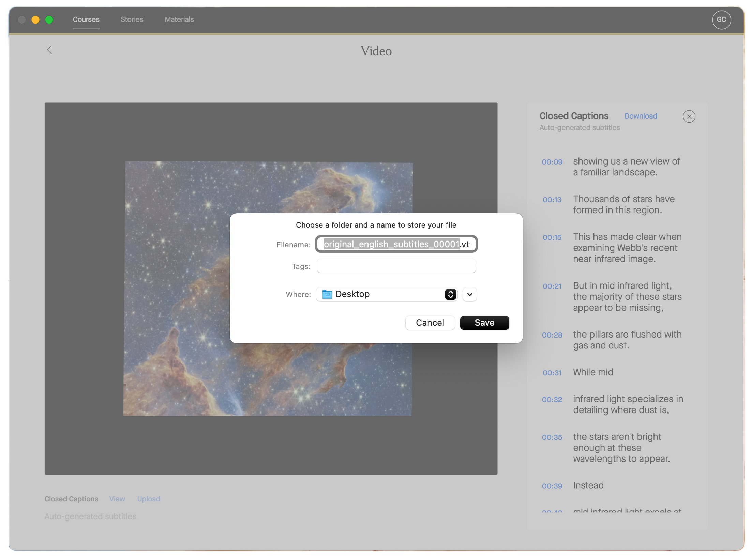Click the Desktop folder icon in Where field
Viewport: 752px width, 560px height.
[327, 294]
